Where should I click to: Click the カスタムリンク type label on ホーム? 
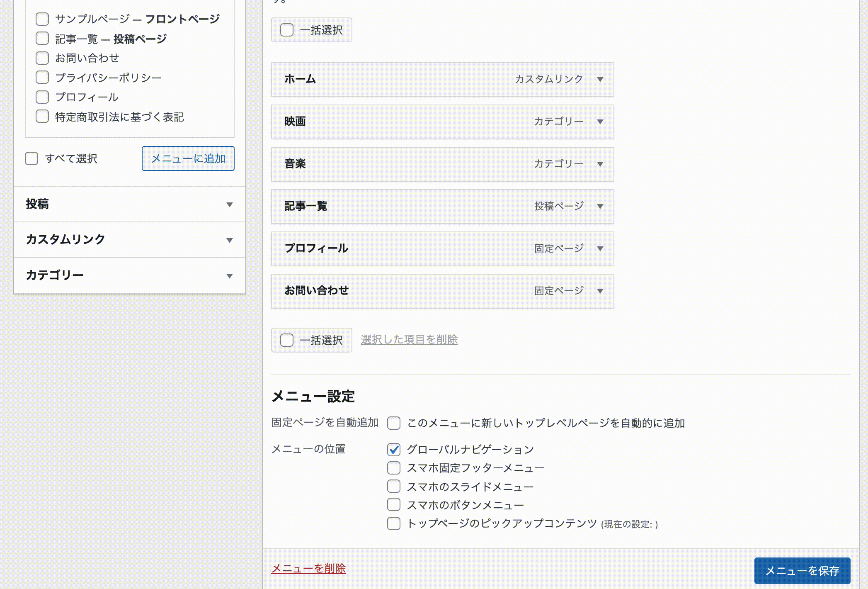549,79
